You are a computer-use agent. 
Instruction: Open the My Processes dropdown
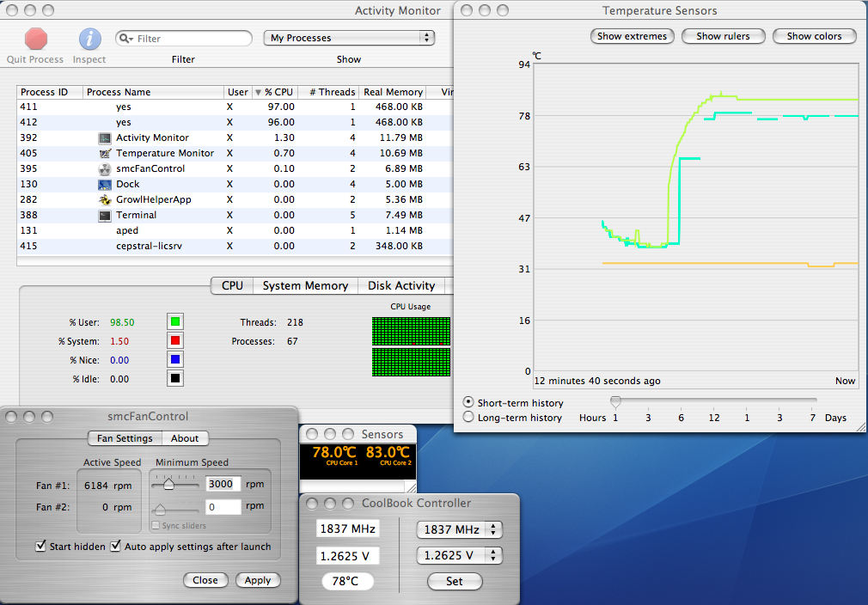pyautogui.click(x=349, y=38)
